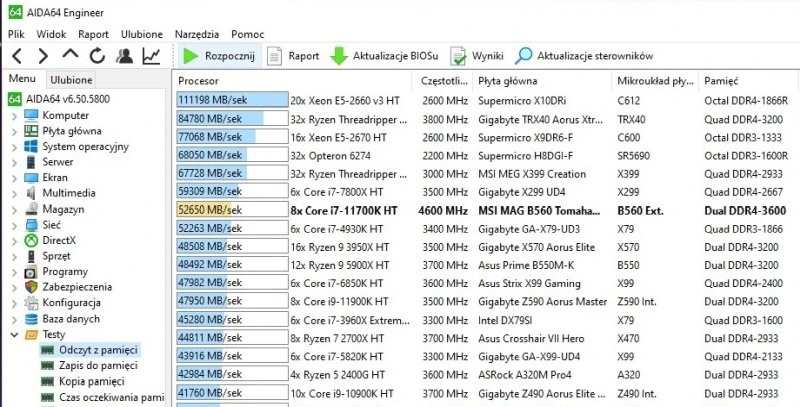Collapse the Testy tree node
This screenshot has width=800, height=407.
pos(13,335)
